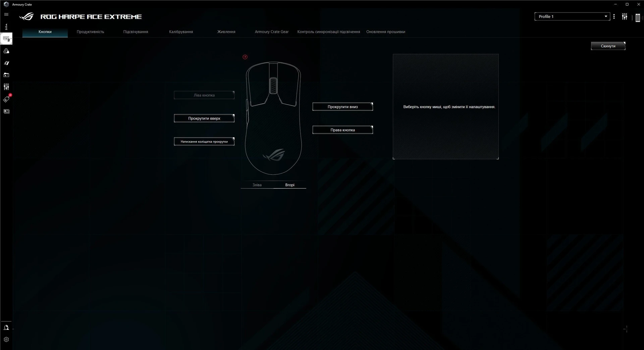The height and width of the screenshot is (350, 644).
Task: Open Контроль синхронізації підсвічення tab
Action: 328,32
